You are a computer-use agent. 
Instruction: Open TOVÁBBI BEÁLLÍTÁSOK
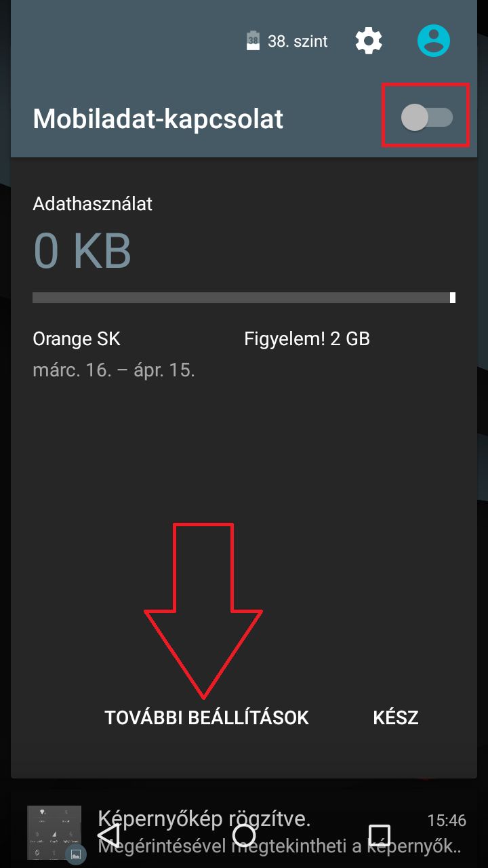click(x=207, y=717)
